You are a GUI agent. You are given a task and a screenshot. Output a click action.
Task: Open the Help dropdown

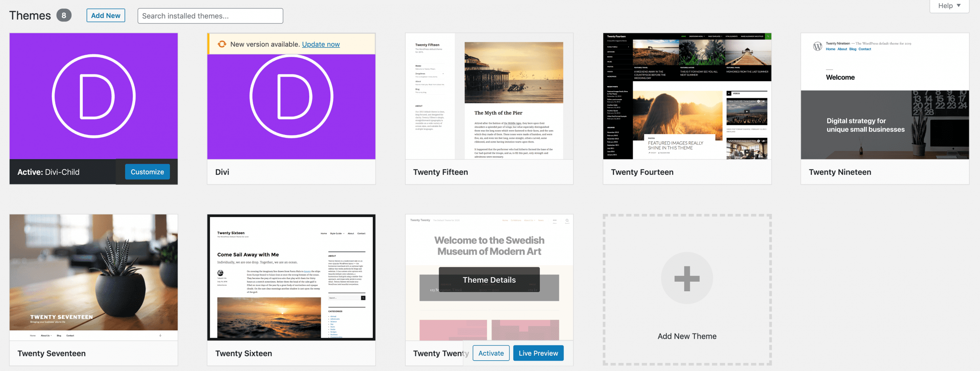[x=949, y=6]
